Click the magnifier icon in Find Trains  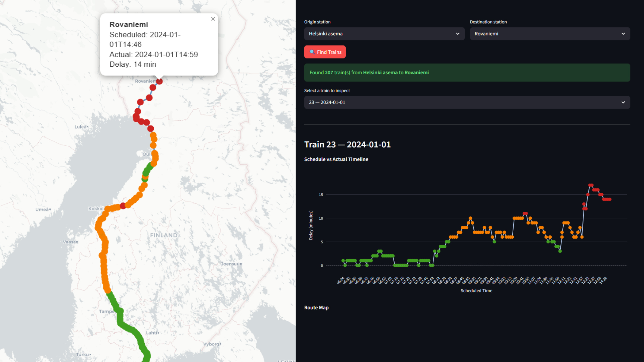(312, 52)
